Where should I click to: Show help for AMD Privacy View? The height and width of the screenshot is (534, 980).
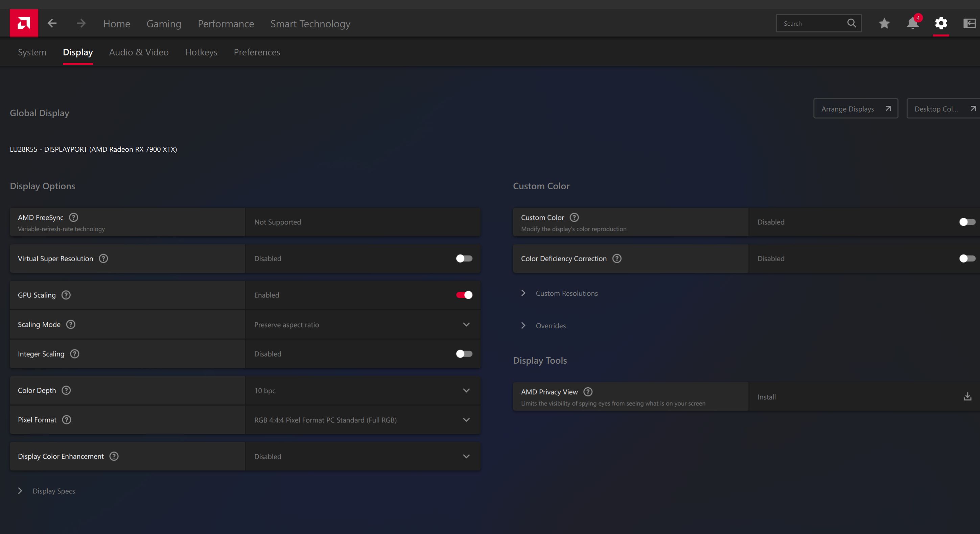[x=588, y=392]
